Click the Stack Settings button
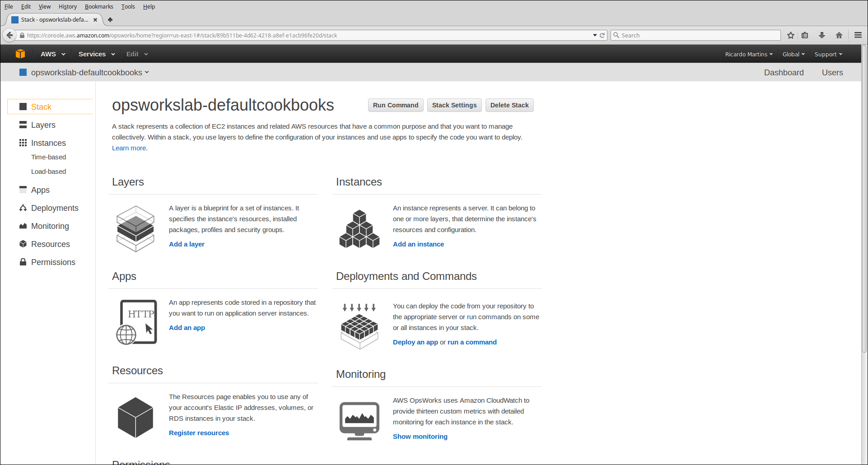This screenshot has height=465, width=868. click(454, 105)
